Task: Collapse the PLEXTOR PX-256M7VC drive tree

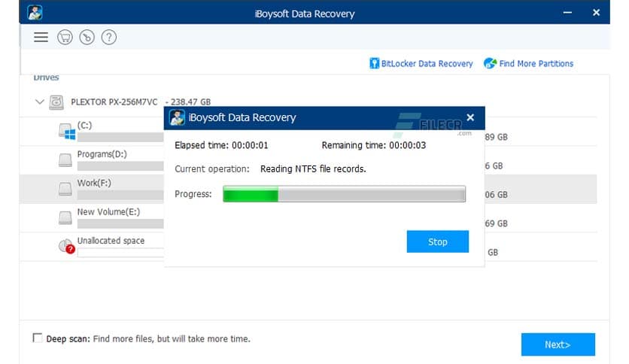Action: (39, 102)
